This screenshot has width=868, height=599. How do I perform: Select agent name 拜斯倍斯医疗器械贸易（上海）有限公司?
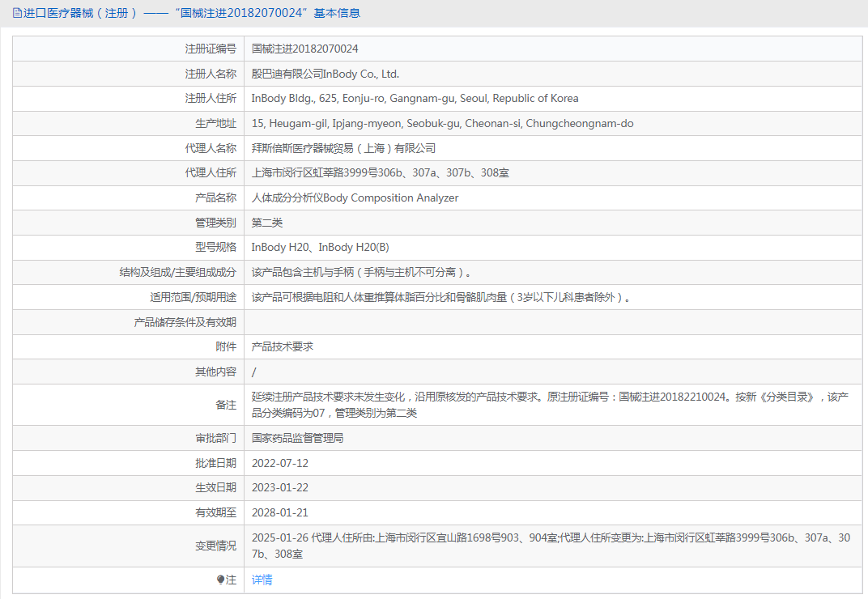point(344,148)
